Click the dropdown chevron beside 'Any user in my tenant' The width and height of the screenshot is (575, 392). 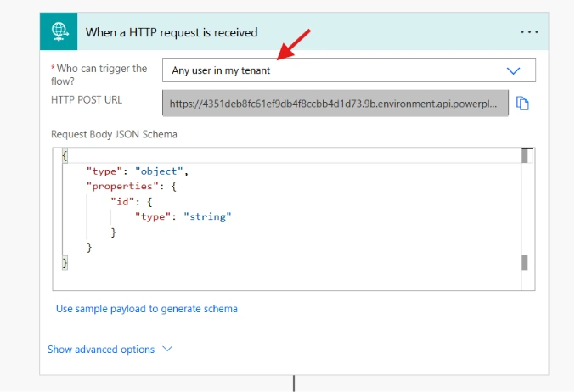(x=513, y=70)
